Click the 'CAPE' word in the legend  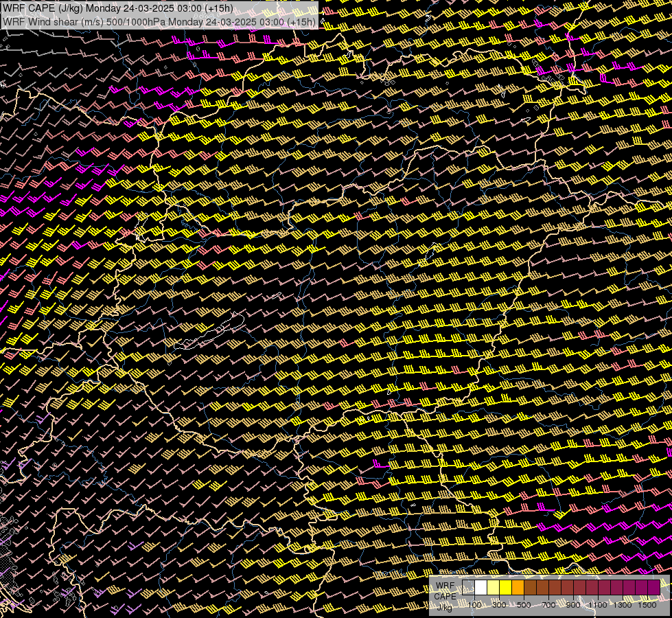[x=445, y=597]
